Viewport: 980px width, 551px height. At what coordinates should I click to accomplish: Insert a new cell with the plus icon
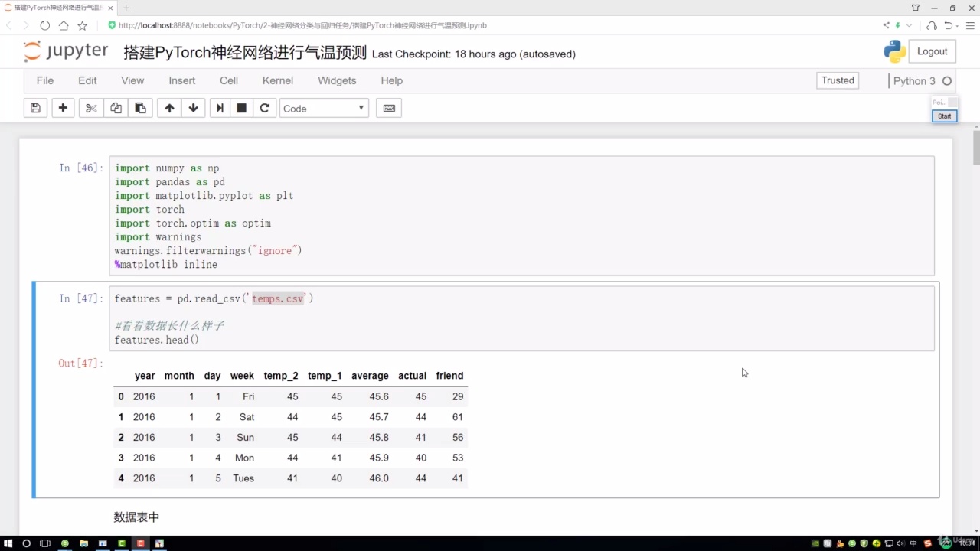point(63,108)
